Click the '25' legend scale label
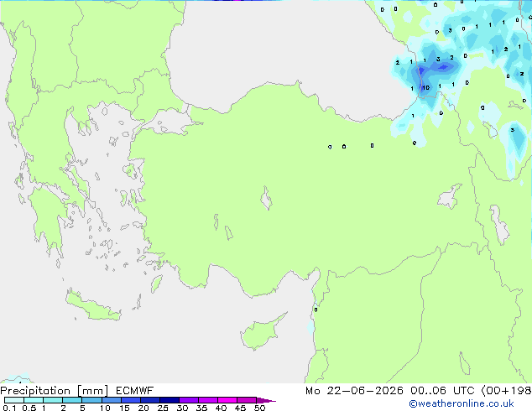The image size is (532, 411). pyautogui.click(x=163, y=408)
